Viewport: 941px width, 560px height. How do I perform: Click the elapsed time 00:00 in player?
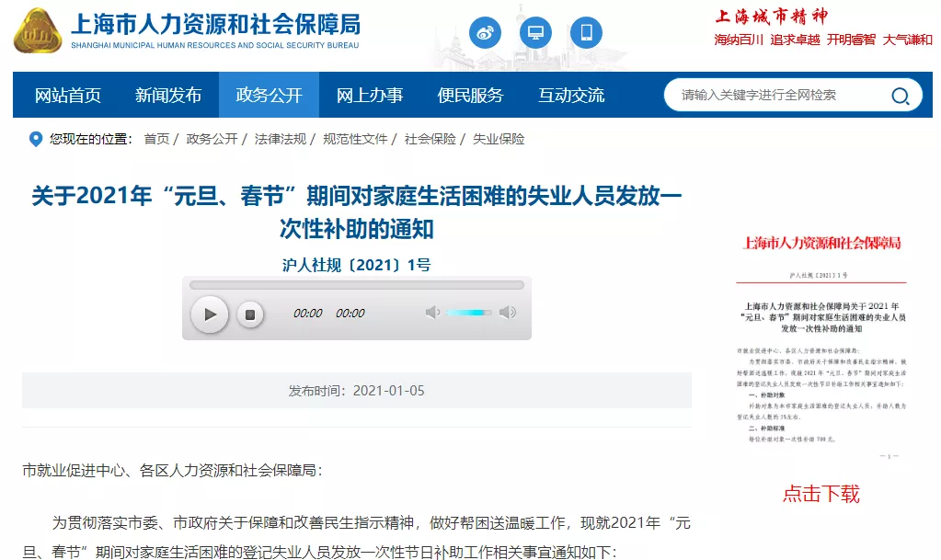308,314
